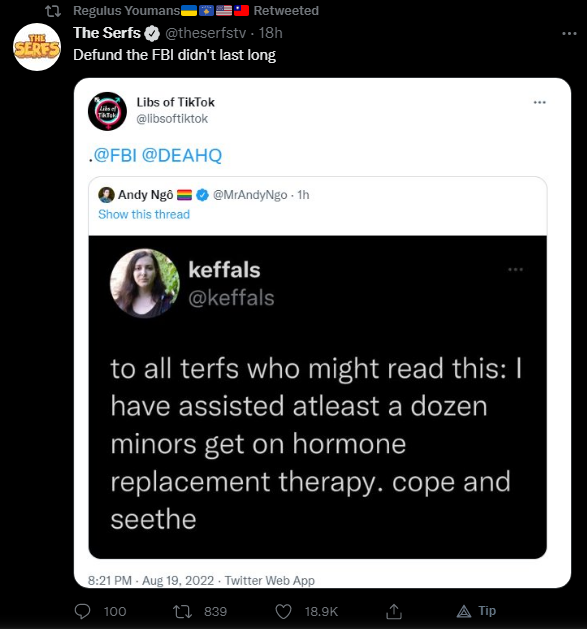Screen dimensions: 587x629
Task: Click the reply speech bubble icon
Action: 83,611
